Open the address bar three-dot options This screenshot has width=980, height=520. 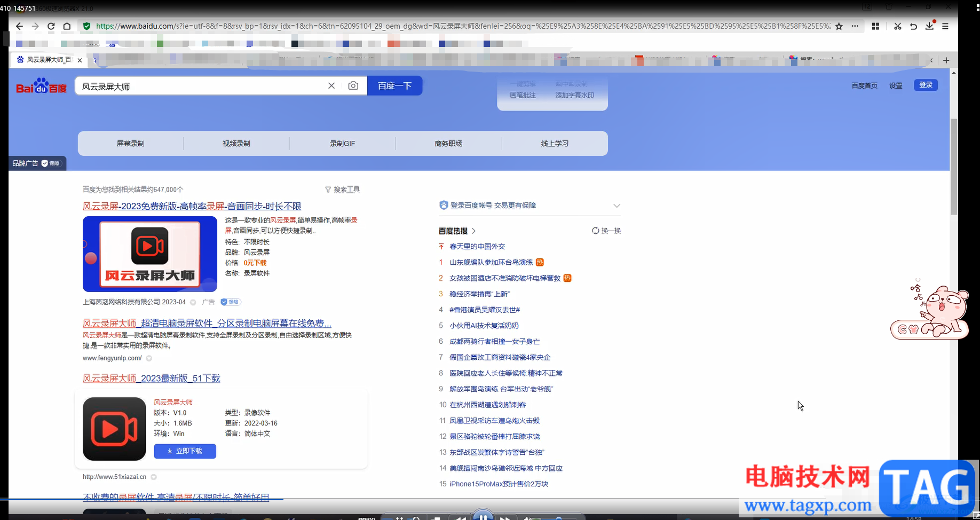coord(855,26)
